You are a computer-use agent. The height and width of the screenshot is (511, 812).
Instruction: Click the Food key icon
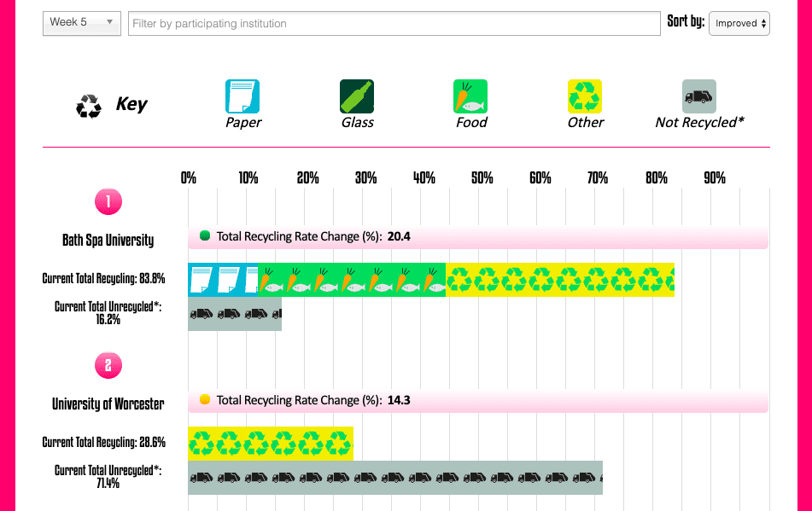tap(470, 96)
